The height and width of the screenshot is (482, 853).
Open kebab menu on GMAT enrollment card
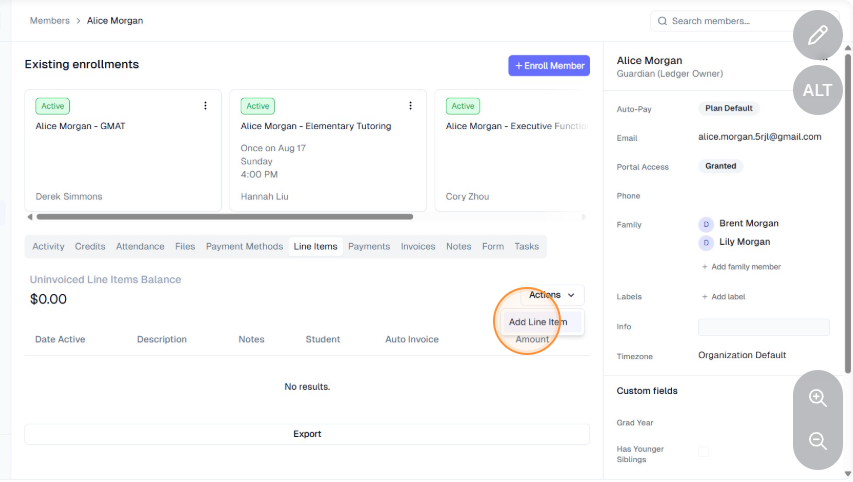205,106
